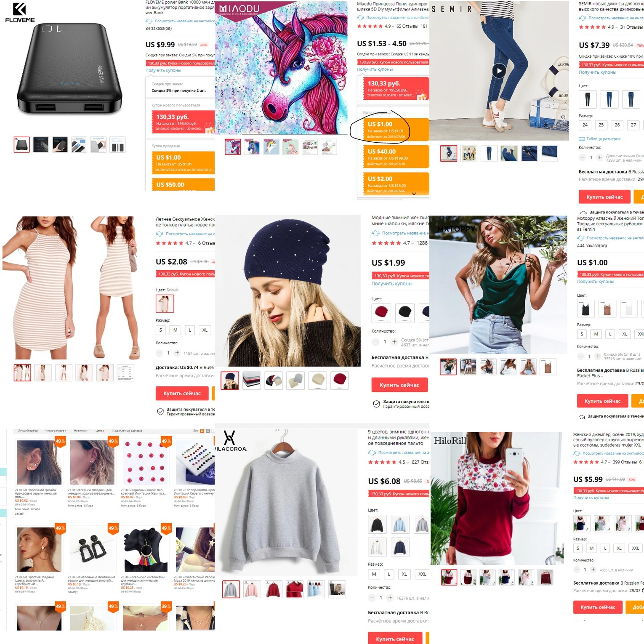Click translate icon beside FLOVEME power bank title
Viewport: 644px width, 644px height.
coord(149,21)
